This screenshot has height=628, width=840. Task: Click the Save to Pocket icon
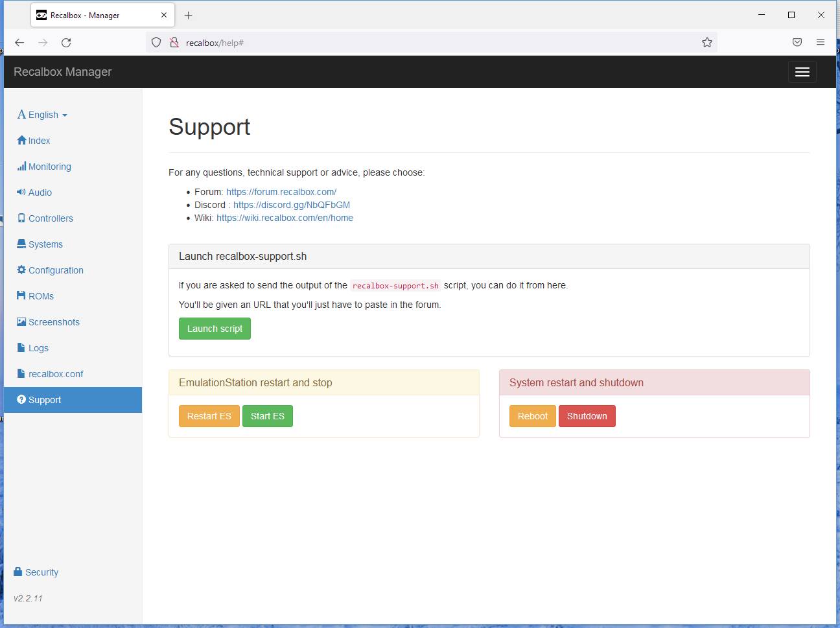click(x=797, y=42)
